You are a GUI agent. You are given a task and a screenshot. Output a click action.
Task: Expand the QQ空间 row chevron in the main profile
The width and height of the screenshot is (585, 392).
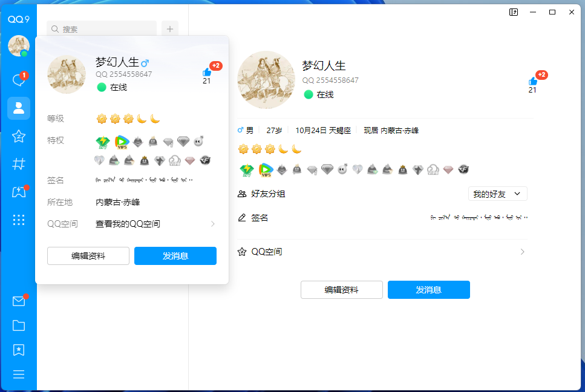click(x=522, y=252)
